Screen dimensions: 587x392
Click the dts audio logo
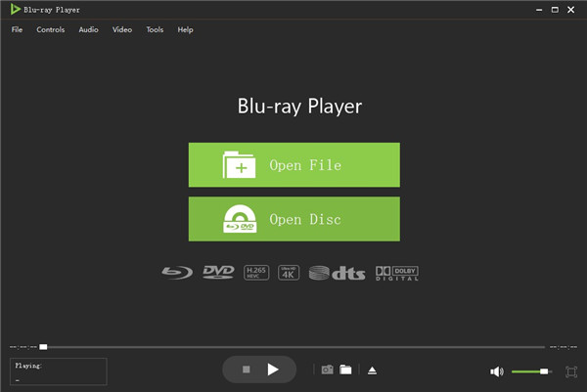tap(337, 273)
